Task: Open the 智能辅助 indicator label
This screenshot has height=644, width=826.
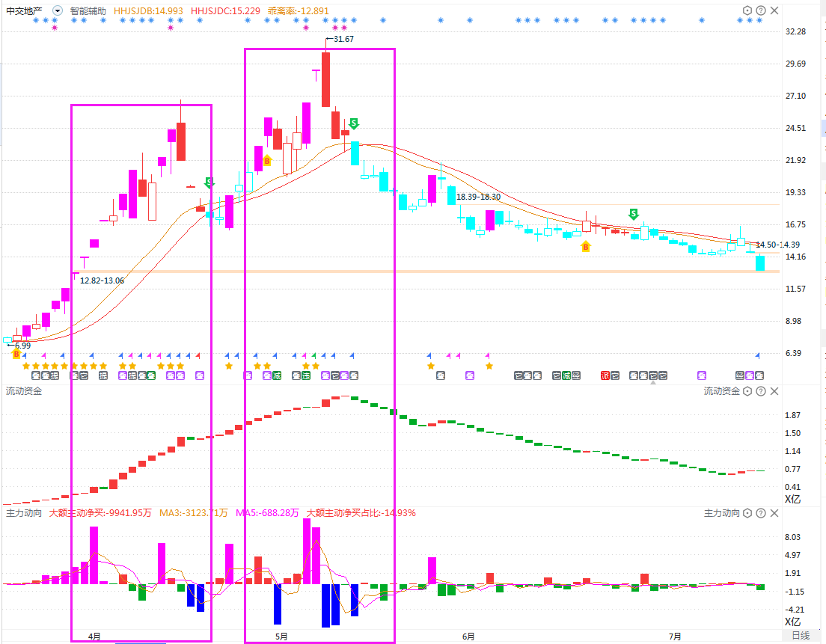Action: coord(88,10)
